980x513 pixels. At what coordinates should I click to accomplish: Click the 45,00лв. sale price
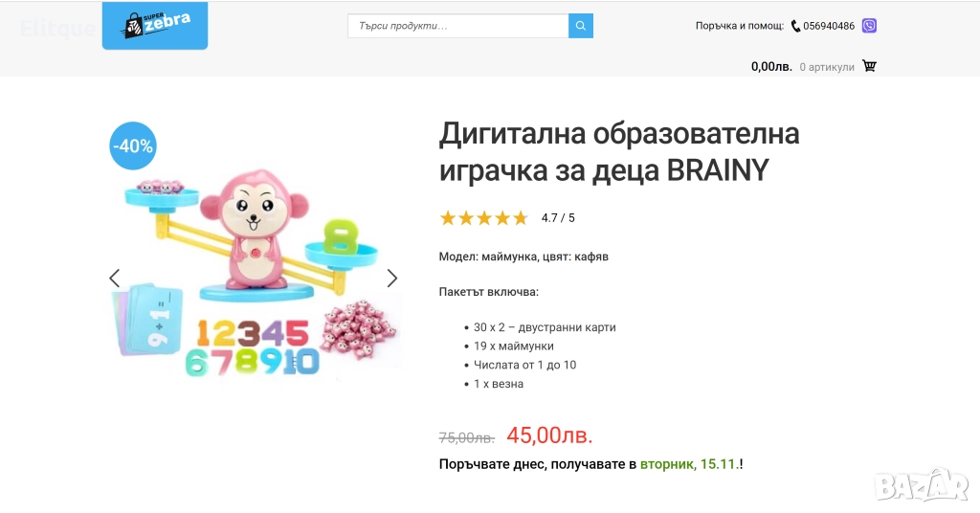pos(549,435)
